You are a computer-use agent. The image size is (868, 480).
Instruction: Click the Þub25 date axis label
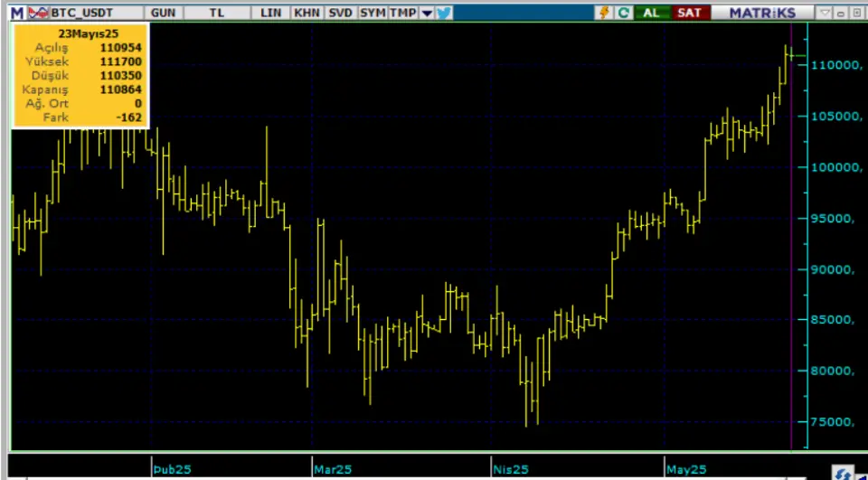click(x=172, y=470)
